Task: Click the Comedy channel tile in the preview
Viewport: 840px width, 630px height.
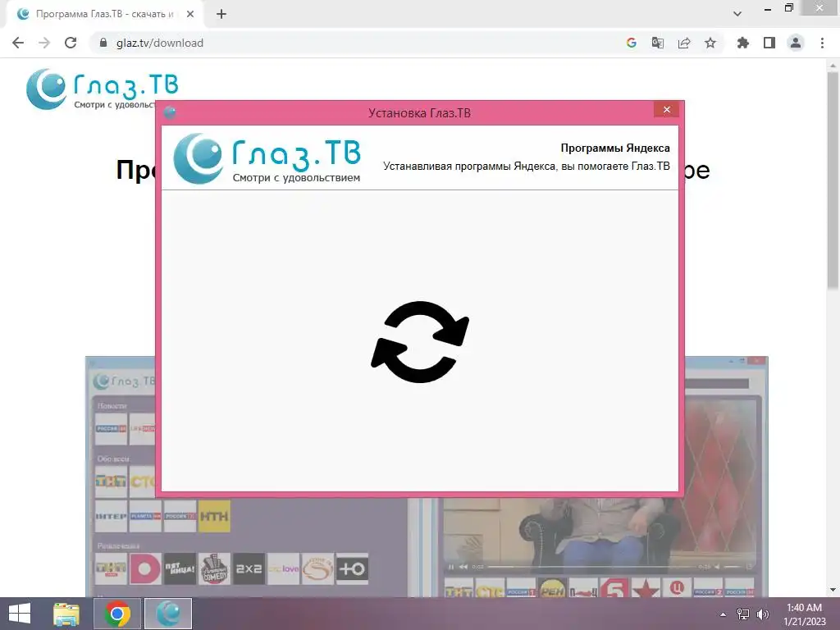Action: coord(214,568)
